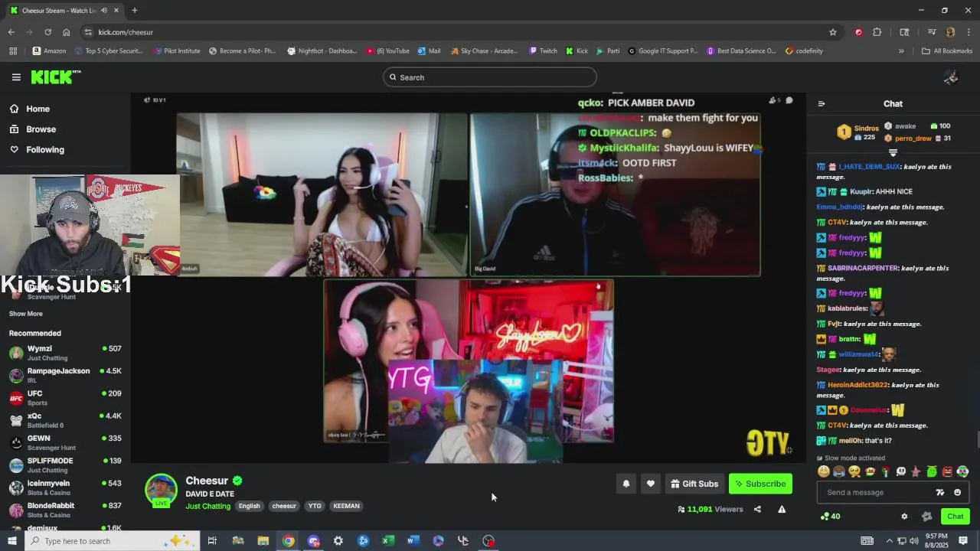Share the stream via share icon

pos(757,510)
